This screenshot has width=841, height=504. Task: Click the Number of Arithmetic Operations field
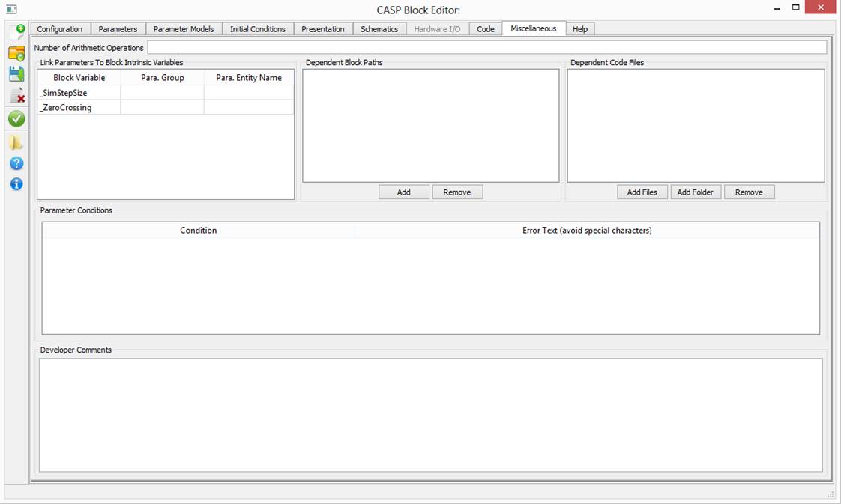(x=486, y=48)
